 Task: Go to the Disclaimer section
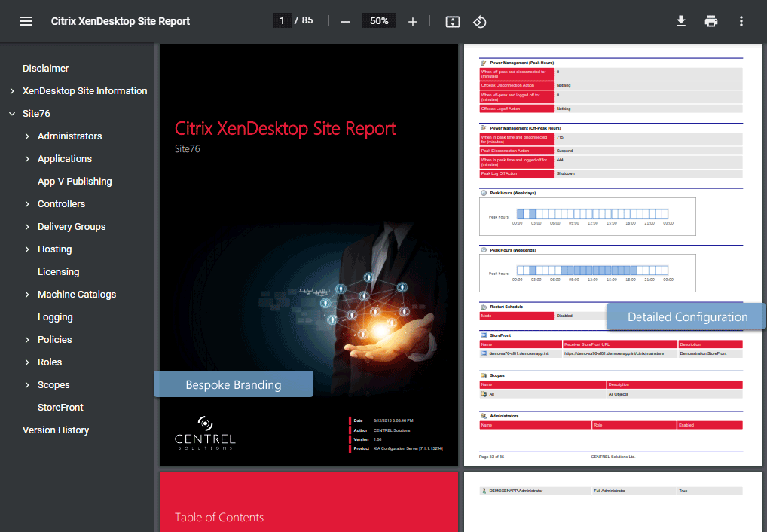(x=45, y=68)
